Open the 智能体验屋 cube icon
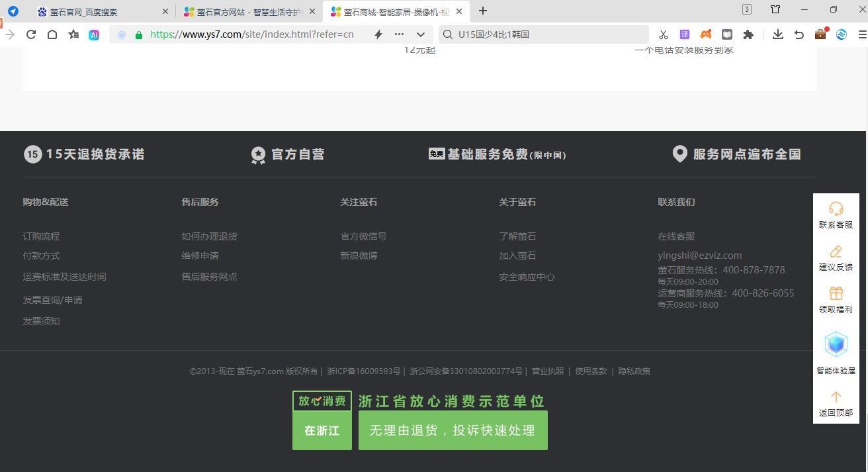868x472 pixels. coord(836,345)
